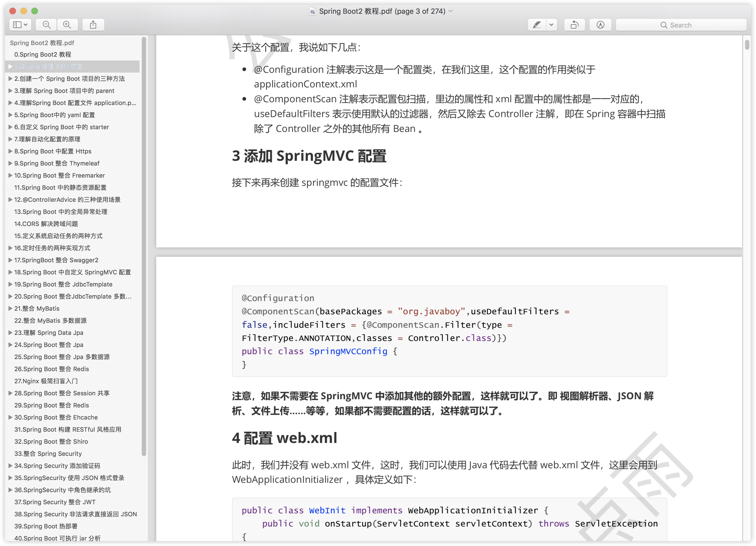Click the zoom out magnifier icon

pyautogui.click(x=47, y=25)
